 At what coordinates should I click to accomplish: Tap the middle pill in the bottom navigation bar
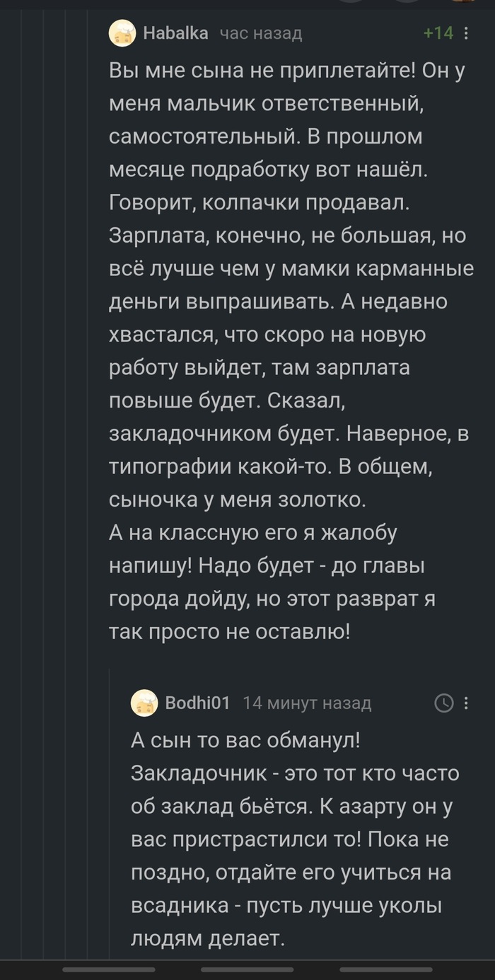pos(248,969)
